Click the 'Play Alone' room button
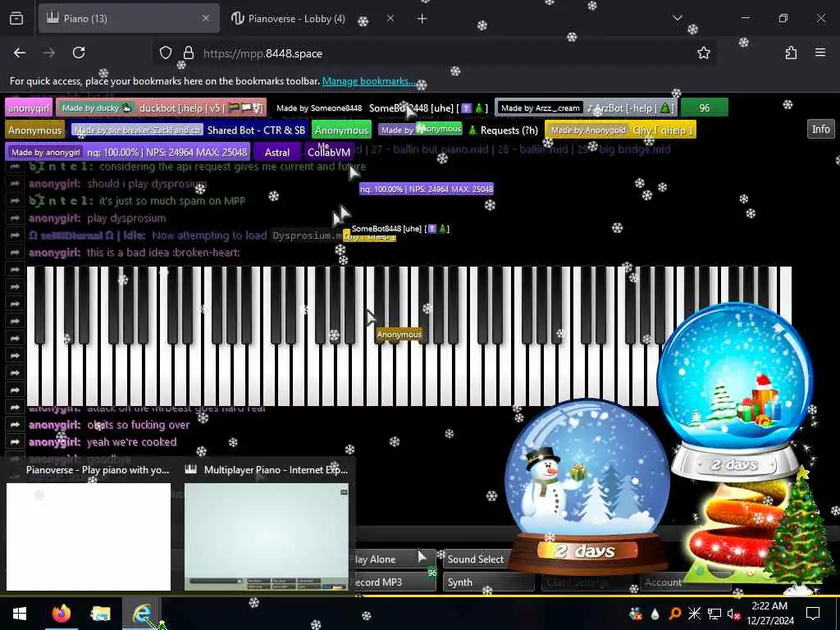 tap(395, 559)
